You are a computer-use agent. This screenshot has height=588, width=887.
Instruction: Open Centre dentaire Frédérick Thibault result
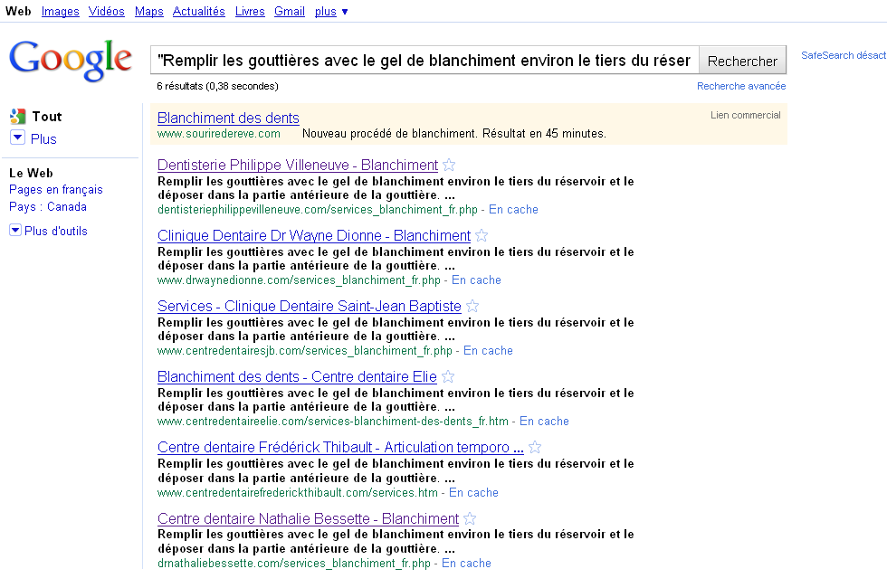(340, 448)
